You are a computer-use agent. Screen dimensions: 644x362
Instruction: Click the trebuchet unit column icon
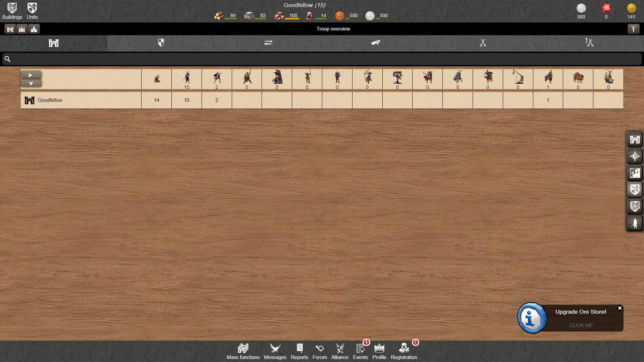(518, 77)
